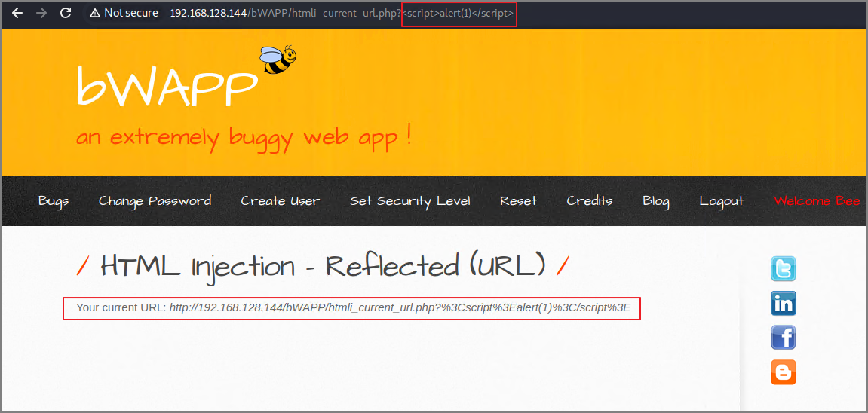
Task: Open Change Password page
Action: 155,201
